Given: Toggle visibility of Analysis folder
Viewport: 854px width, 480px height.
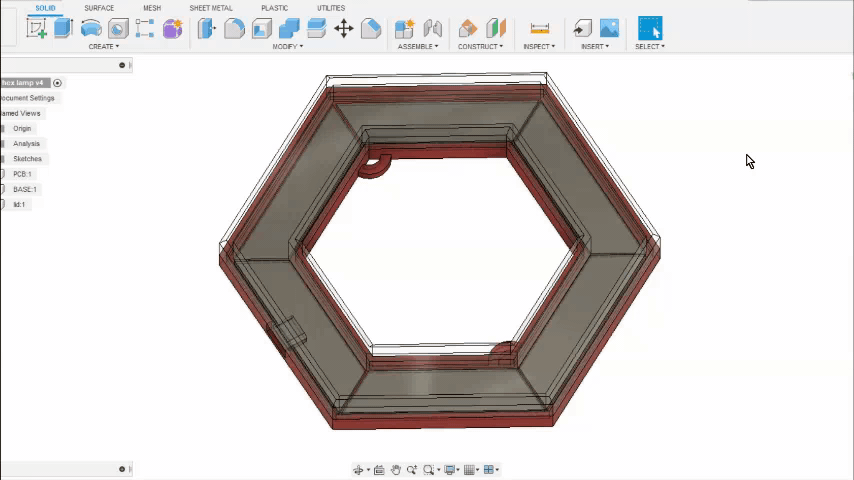Looking at the screenshot, I should pos(3,144).
